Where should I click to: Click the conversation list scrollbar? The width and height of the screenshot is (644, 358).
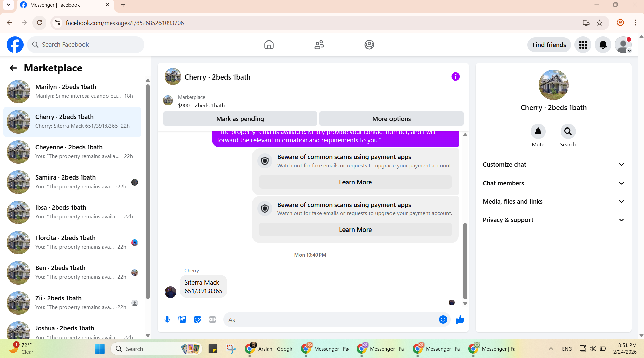pyautogui.click(x=148, y=191)
